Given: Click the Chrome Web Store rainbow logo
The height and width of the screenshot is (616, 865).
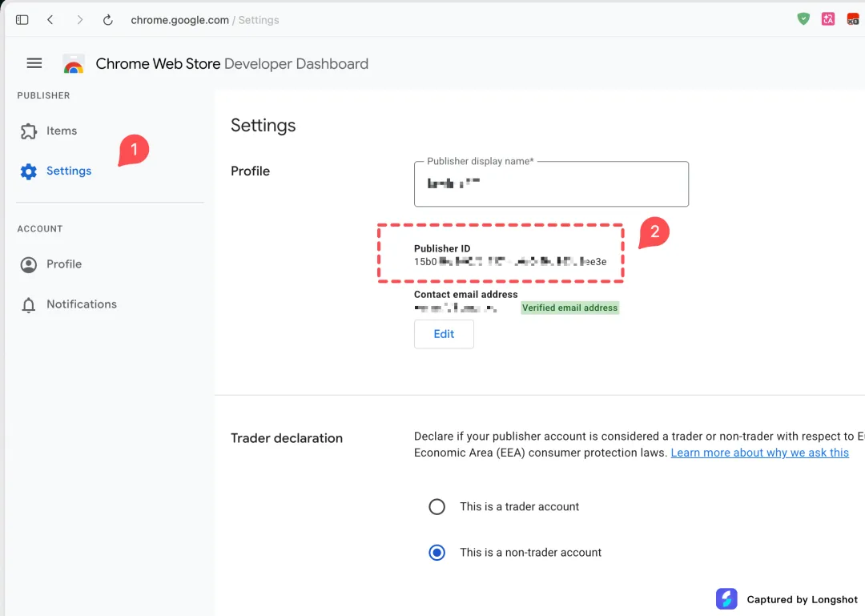Looking at the screenshot, I should 74,64.
